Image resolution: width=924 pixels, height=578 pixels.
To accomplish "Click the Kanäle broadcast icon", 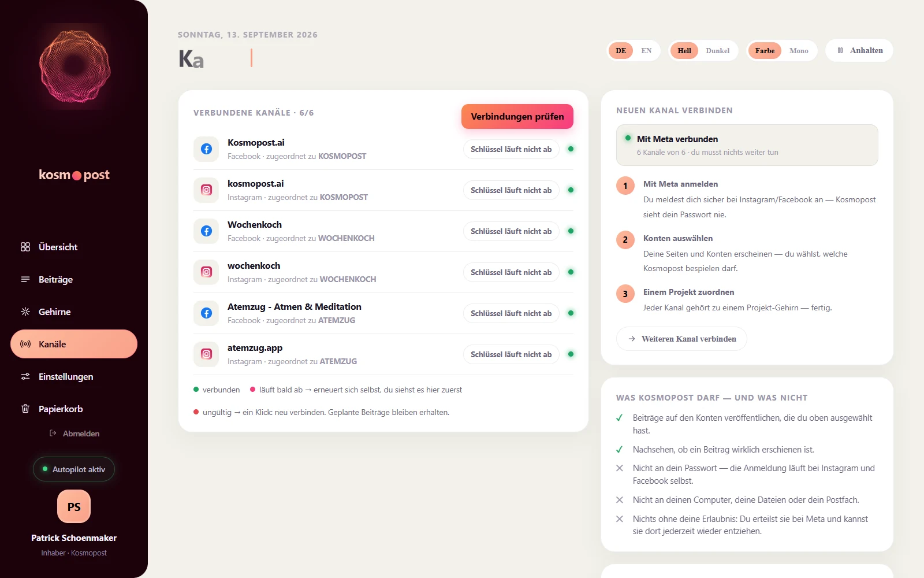I will [x=25, y=344].
